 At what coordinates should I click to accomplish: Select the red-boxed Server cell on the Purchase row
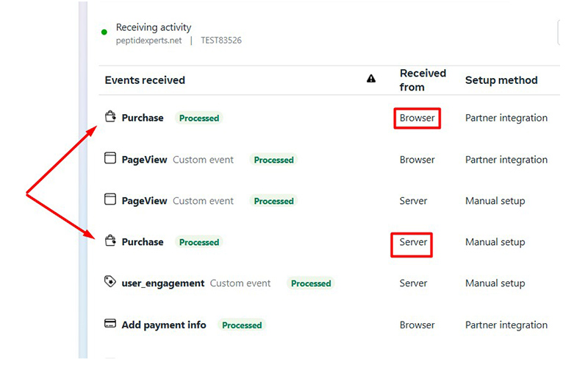click(412, 245)
